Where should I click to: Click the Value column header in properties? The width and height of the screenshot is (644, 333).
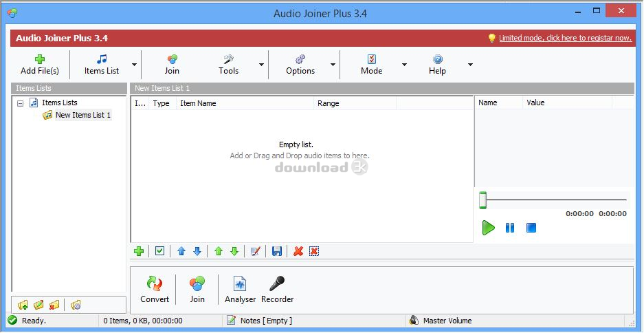point(567,103)
